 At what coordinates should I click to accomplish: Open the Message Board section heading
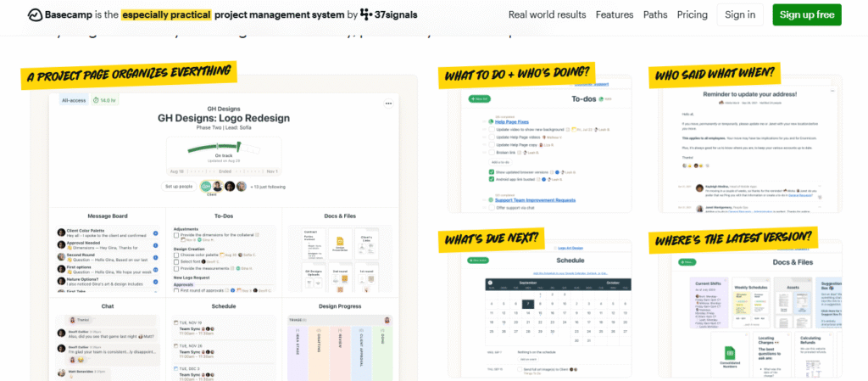108,216
